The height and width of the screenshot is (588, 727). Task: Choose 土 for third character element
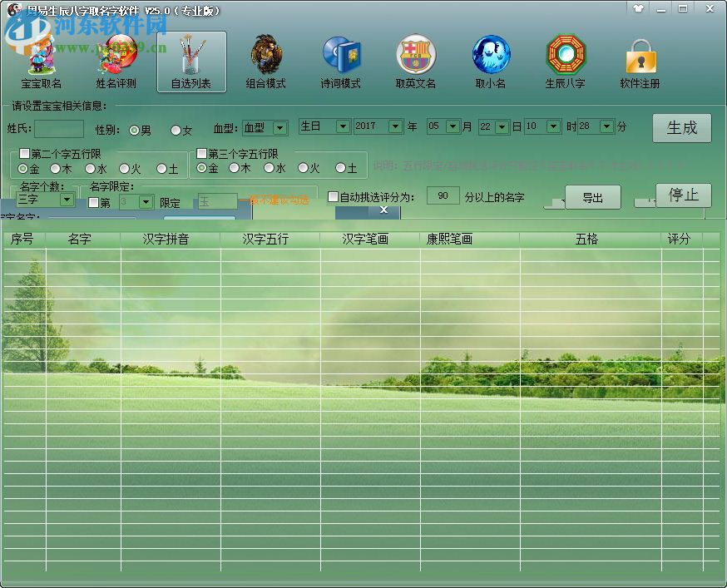(x=340, y=168)
